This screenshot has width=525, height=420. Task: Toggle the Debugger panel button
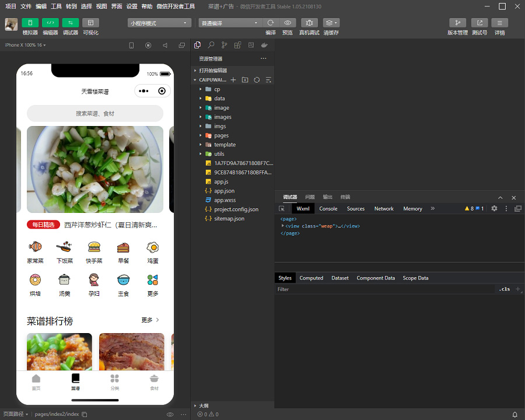coord(70,23)
